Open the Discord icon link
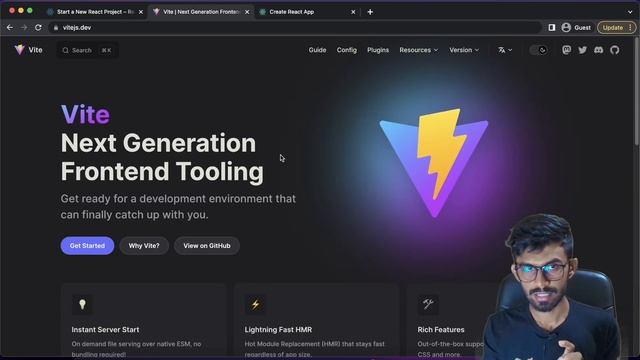 point(598,50)
